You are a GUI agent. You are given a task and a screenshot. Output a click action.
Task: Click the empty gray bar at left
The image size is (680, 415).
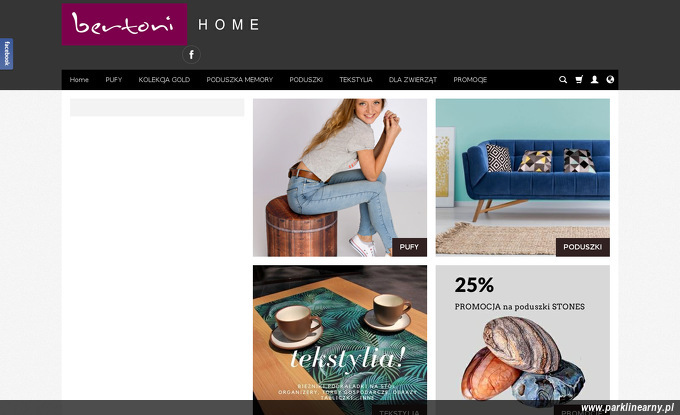click(x=157, y=108)
